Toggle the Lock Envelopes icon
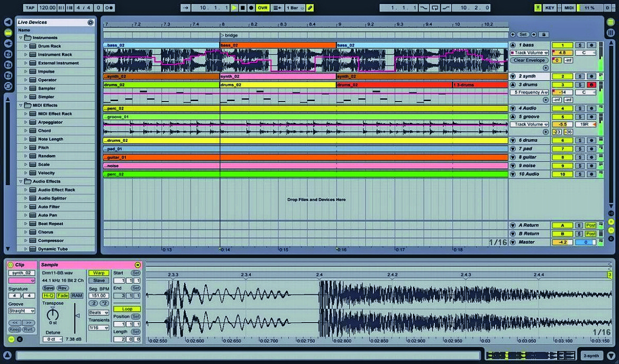This screenshot has width=619, height=364. (543, 35)
